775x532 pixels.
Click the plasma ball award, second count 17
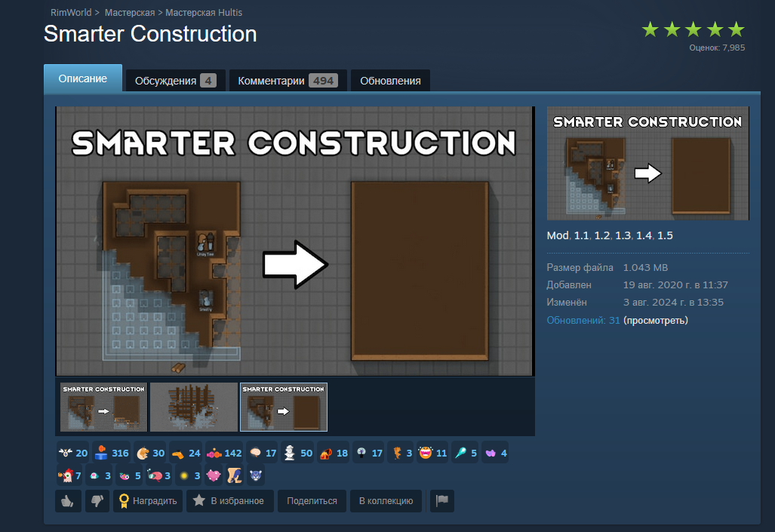coord(369,453)
